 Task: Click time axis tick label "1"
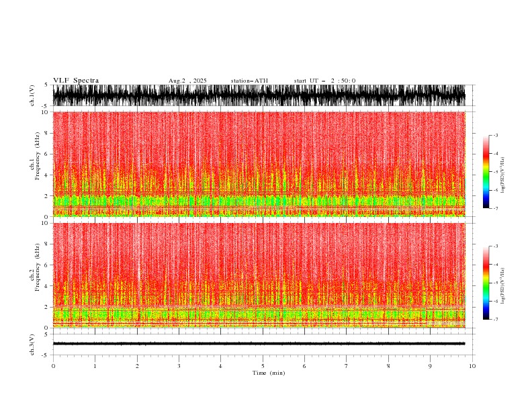coord(95,366)
